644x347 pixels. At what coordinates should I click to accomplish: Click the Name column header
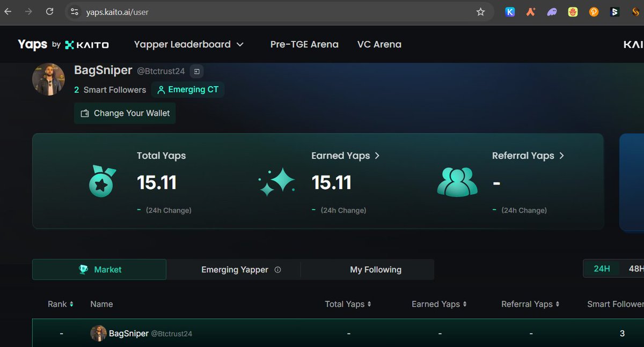(101, 304)
